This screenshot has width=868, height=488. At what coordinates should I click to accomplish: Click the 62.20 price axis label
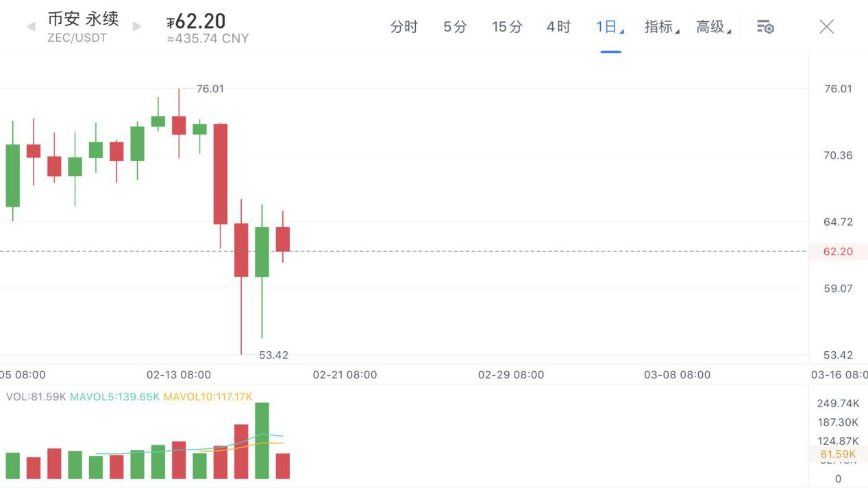coord(838,251)
